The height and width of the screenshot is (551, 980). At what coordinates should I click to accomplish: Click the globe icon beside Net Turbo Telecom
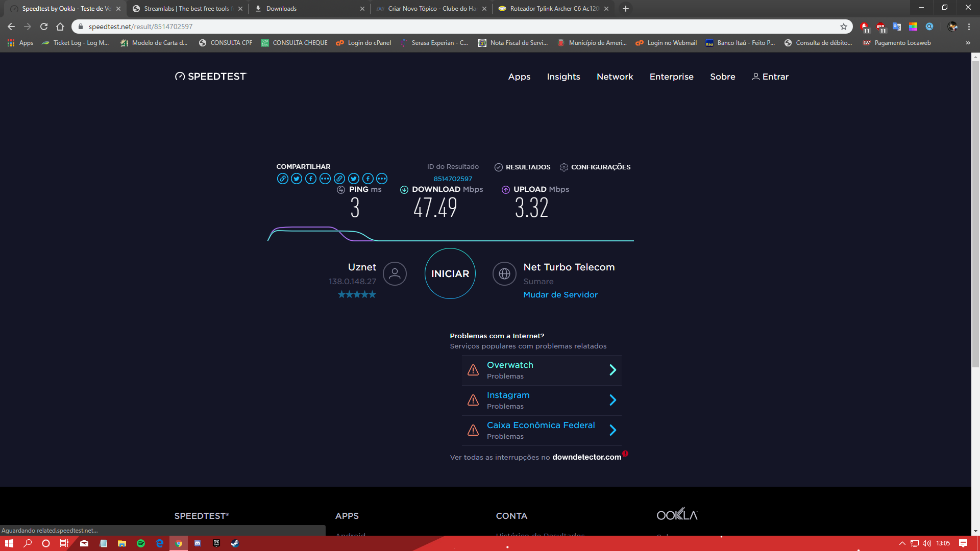pyautogui.click(x=504, y=274)
